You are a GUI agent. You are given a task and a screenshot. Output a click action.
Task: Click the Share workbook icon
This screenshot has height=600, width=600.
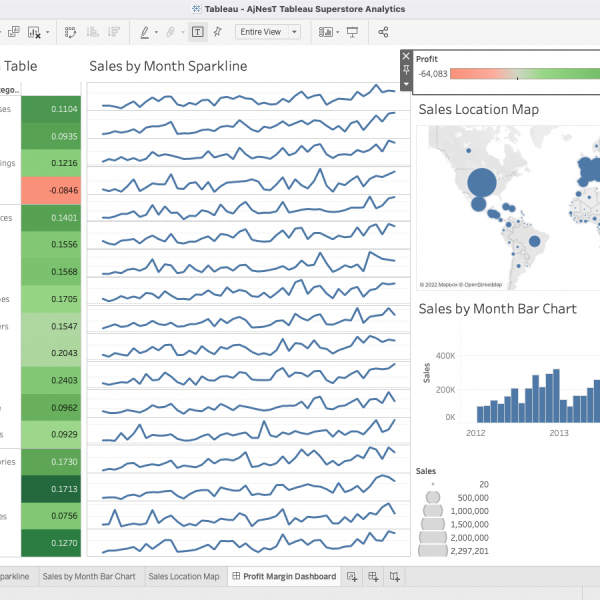(x=384, y=32)
